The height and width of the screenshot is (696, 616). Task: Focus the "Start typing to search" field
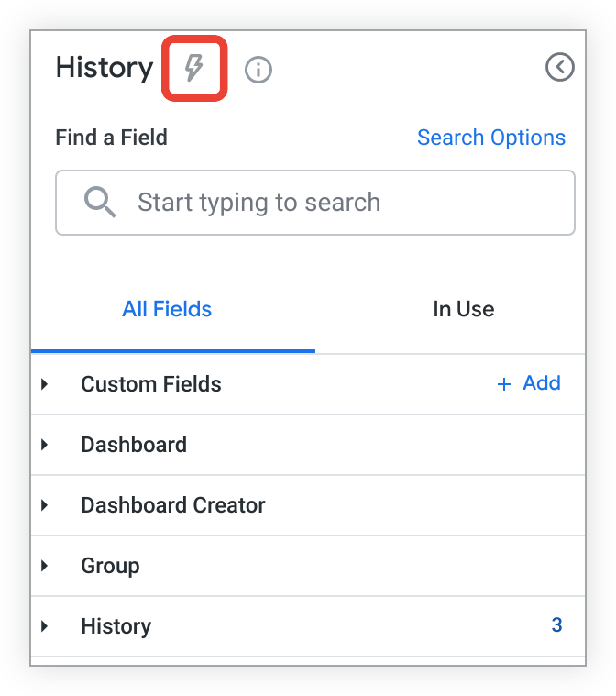348,203
